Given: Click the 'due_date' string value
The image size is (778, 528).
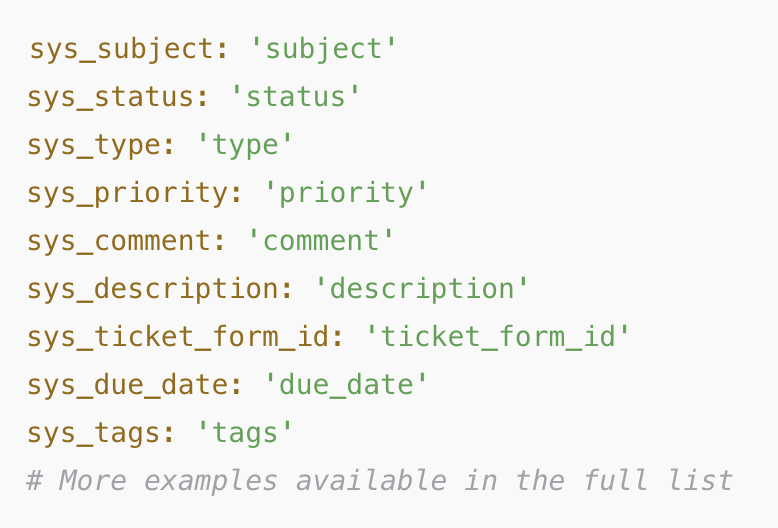Looking at the screenshot, I should [x=346, y=385].
